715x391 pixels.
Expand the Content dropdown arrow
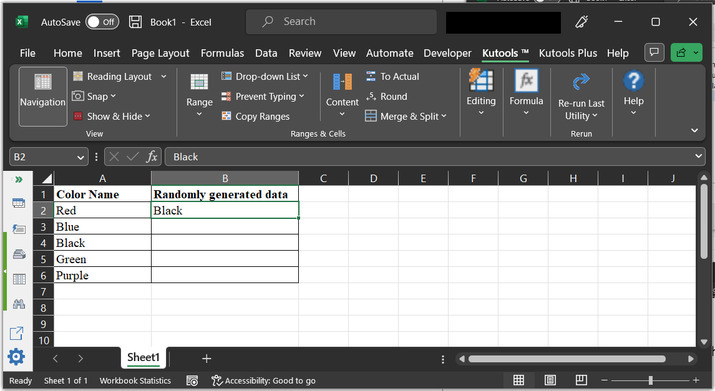(342, 114)
